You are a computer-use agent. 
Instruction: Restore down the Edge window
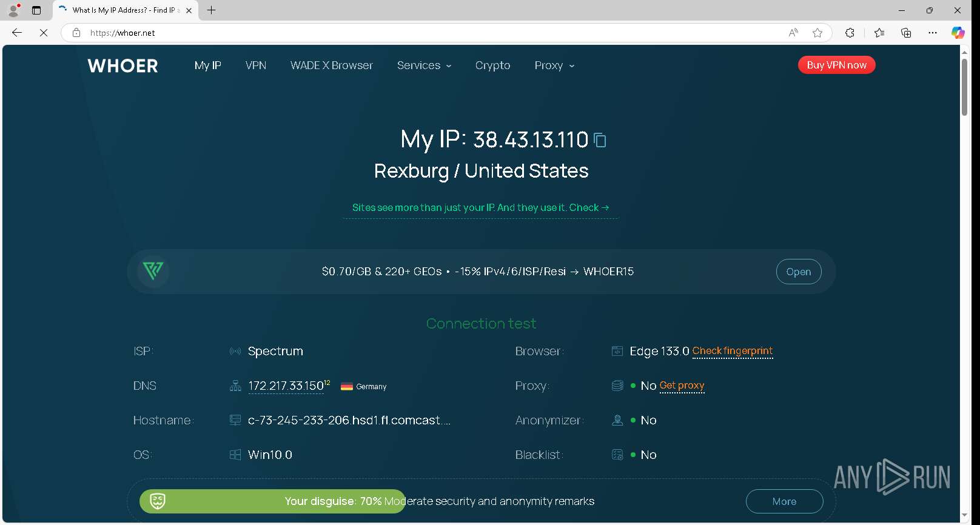(929, 10)
